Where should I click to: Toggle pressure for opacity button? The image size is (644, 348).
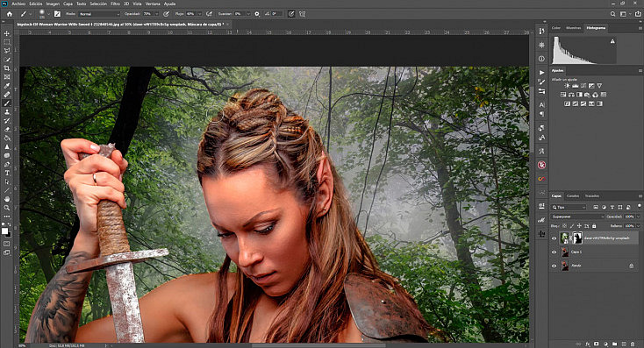tap(166, 13)
